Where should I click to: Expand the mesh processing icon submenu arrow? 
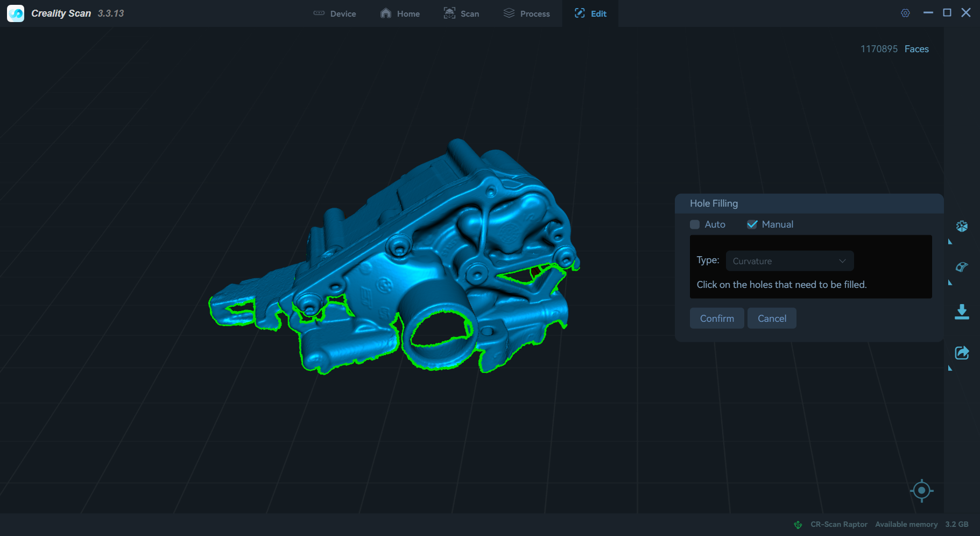tap(950, 242)
